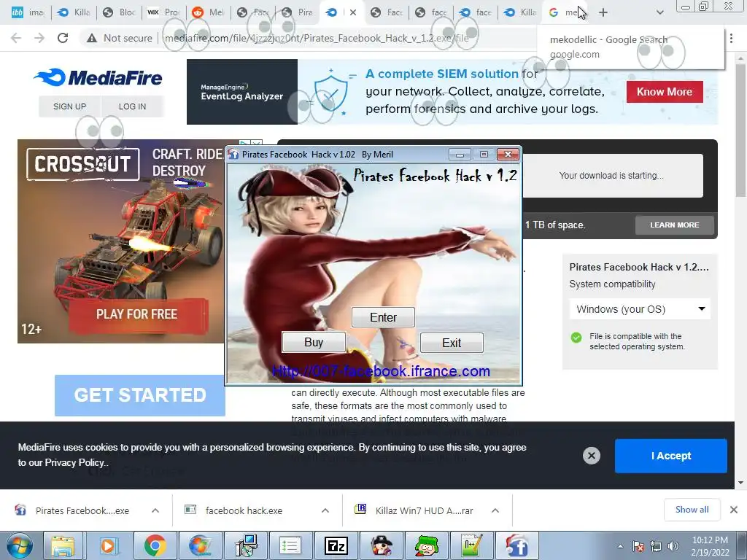The image size is (747, 560).
Task: Click LEARN MORE about 1 TB space
Action: (x=675, y=225)
